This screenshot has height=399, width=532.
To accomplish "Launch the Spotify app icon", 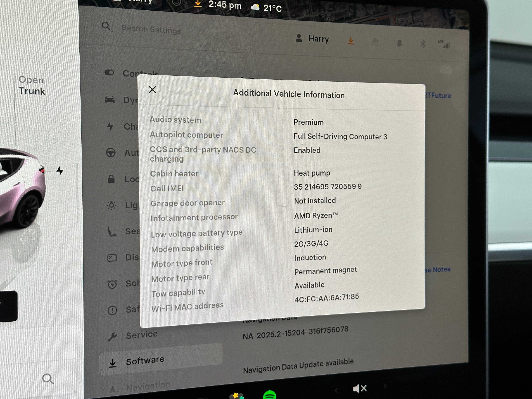I will [x=270, y=395].
